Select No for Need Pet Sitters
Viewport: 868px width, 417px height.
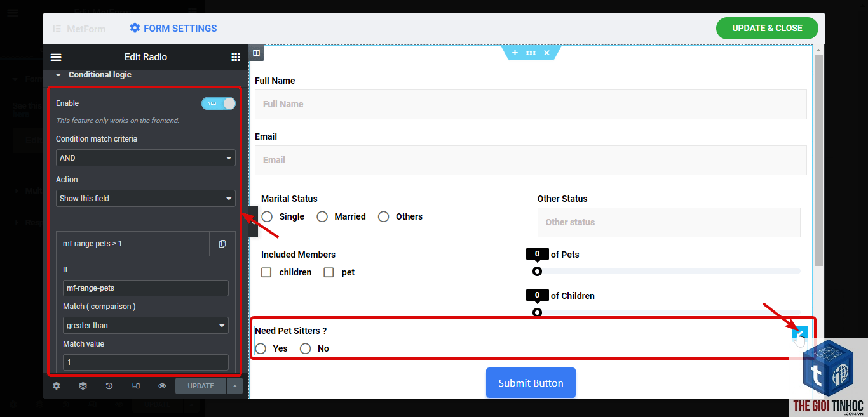pos(306,348)
